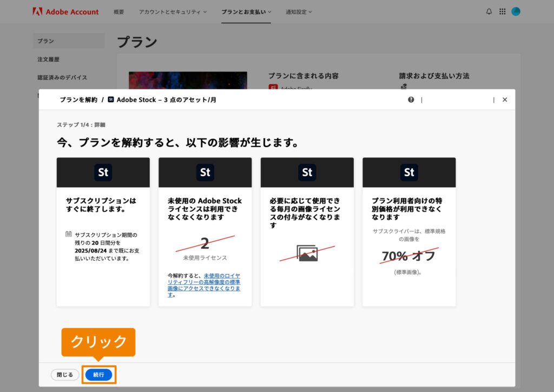Image resolution: width=554 pixels, height=392 pixels.
Task: Click the crossed-out number 2
Action: pos(205,243)
